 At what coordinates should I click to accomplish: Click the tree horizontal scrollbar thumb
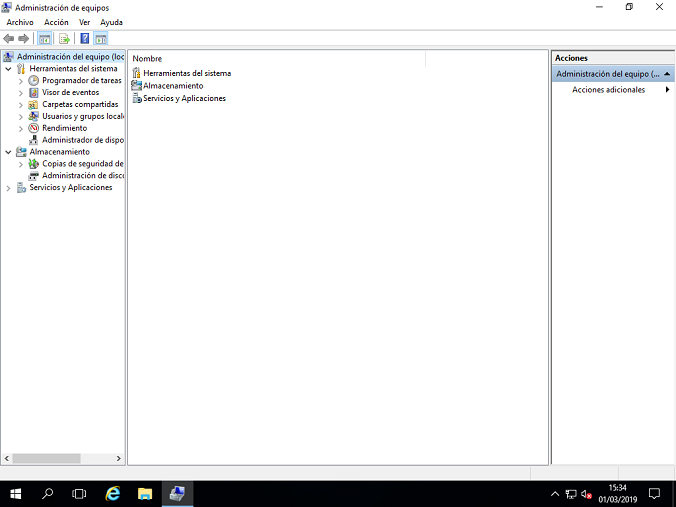tap(46, 458)
